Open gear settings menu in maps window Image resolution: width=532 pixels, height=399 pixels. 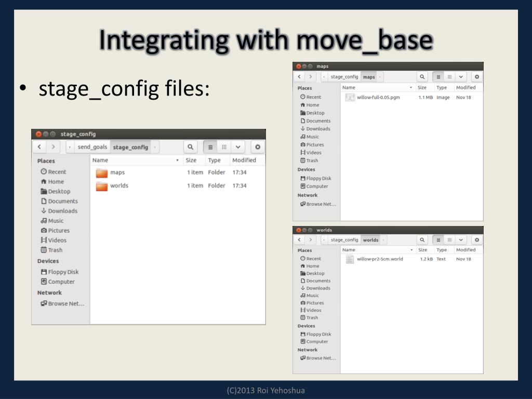[x=477, y=77]
